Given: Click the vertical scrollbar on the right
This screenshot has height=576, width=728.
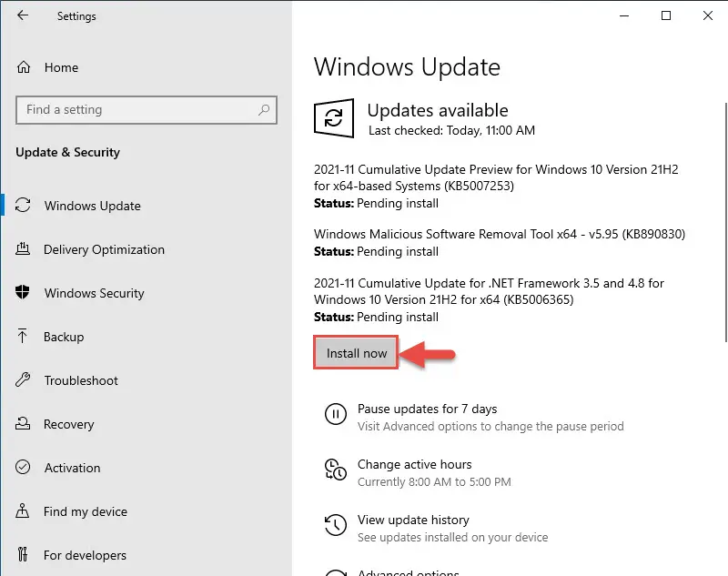Looking at the screenshot, I should [x=725, y=222].
